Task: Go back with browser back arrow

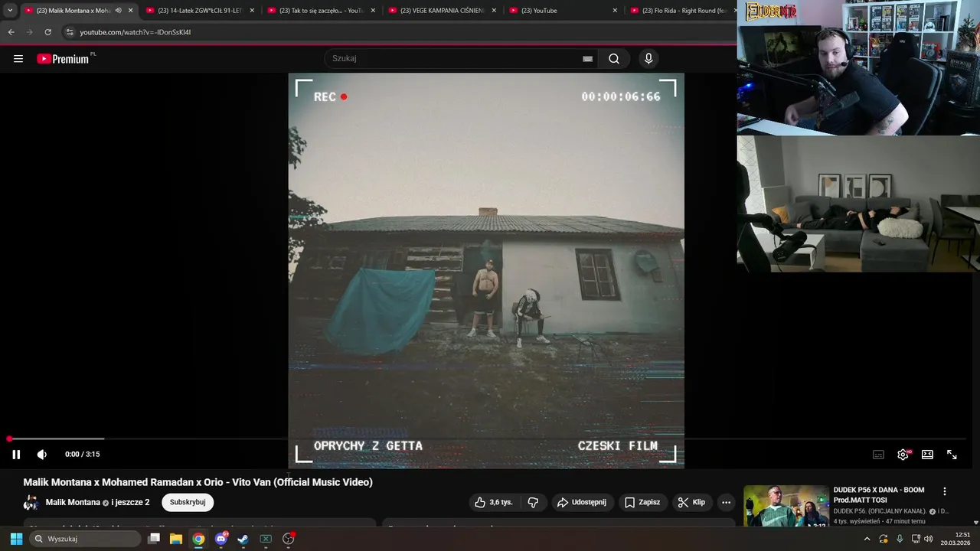Action: tap(11, 32)
